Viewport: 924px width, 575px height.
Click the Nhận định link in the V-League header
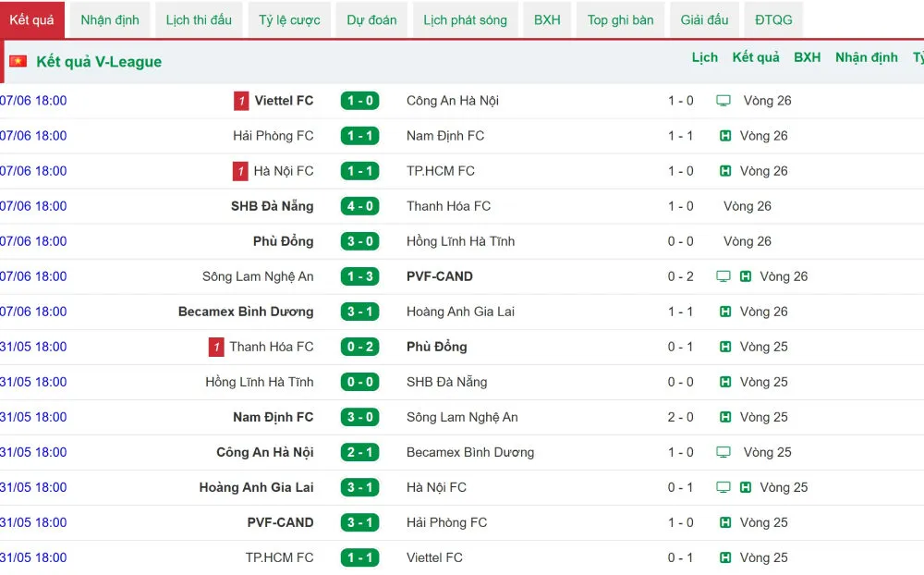pyautogui.click(x=867, y=57)
